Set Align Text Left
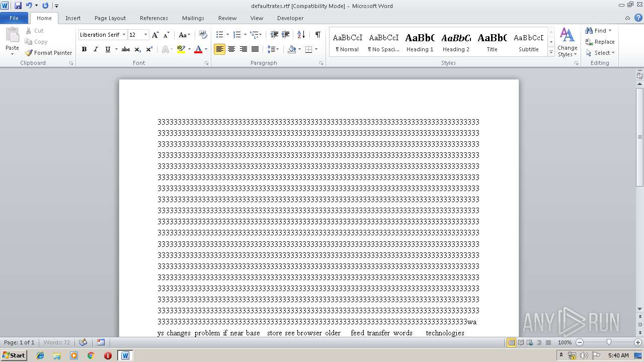The image size is (644, 362). (219, 49)
